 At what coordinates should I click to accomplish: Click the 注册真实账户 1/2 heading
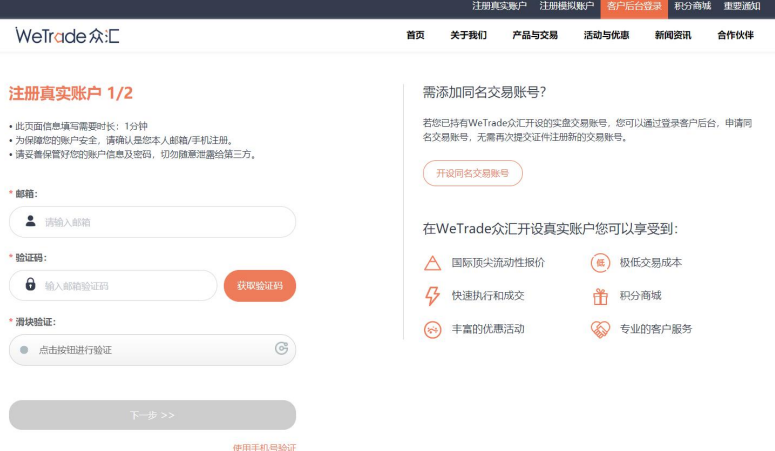tap(71, 93)
